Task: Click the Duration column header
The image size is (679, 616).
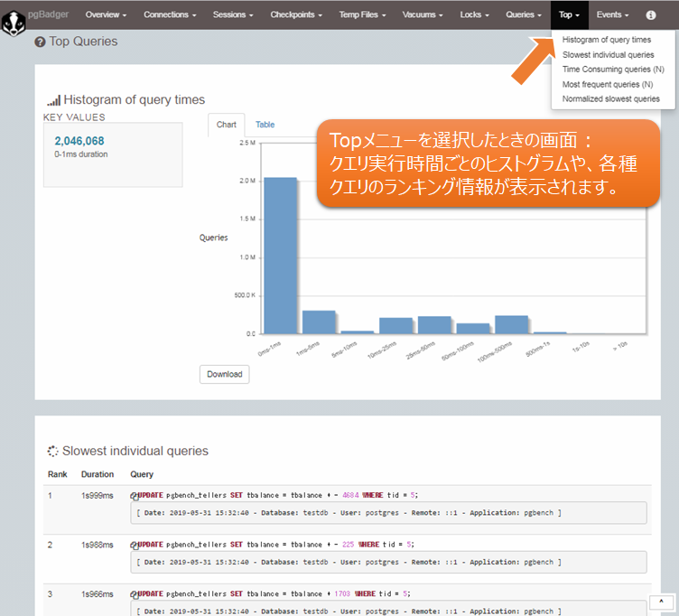Action: (98, 474)
